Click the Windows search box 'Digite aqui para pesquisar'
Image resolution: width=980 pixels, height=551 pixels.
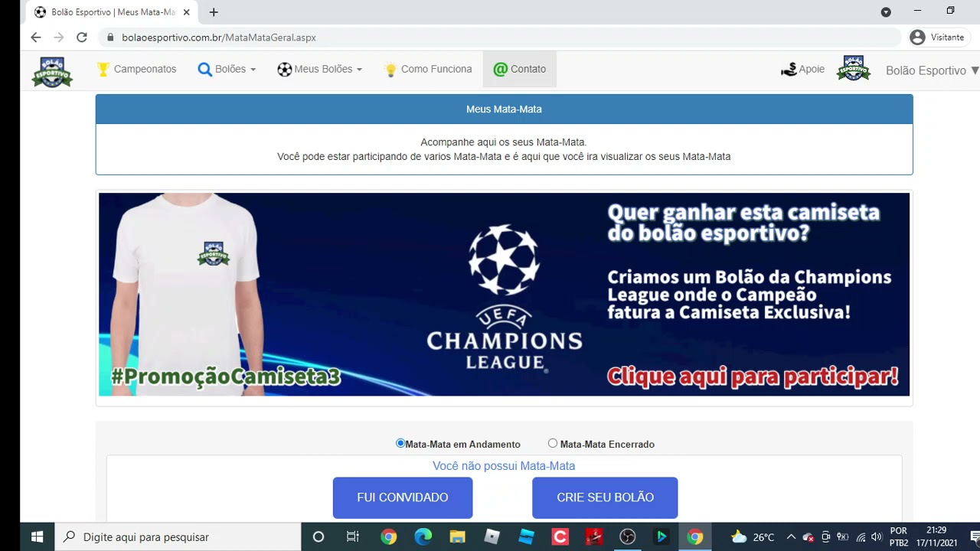tap(178, 537)
